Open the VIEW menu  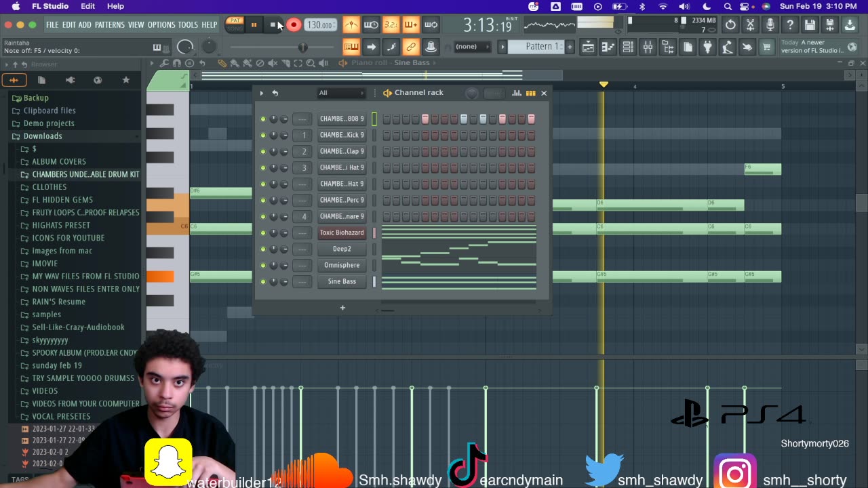(x=136, y=25)
